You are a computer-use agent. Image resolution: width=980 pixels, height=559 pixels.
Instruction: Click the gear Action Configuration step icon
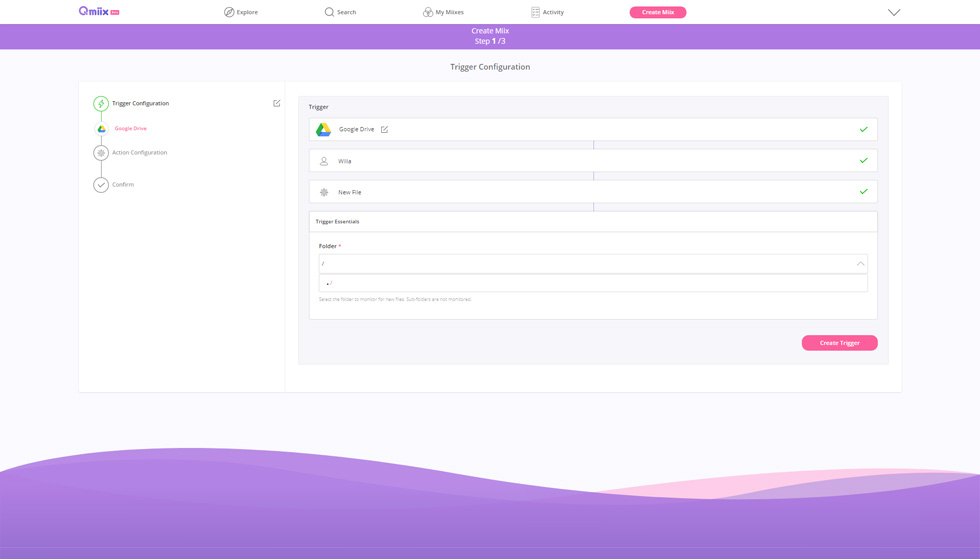tap(101, 153)
